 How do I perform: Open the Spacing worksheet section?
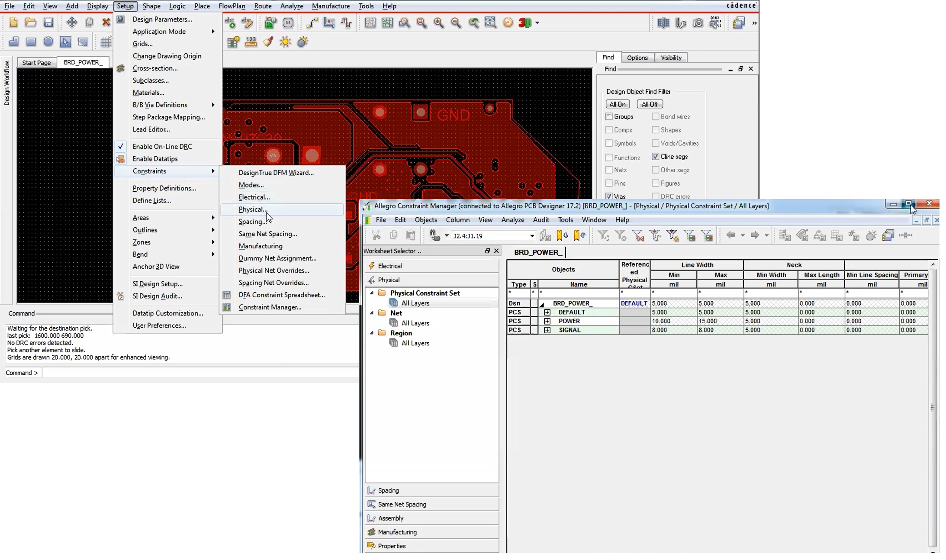432,490
